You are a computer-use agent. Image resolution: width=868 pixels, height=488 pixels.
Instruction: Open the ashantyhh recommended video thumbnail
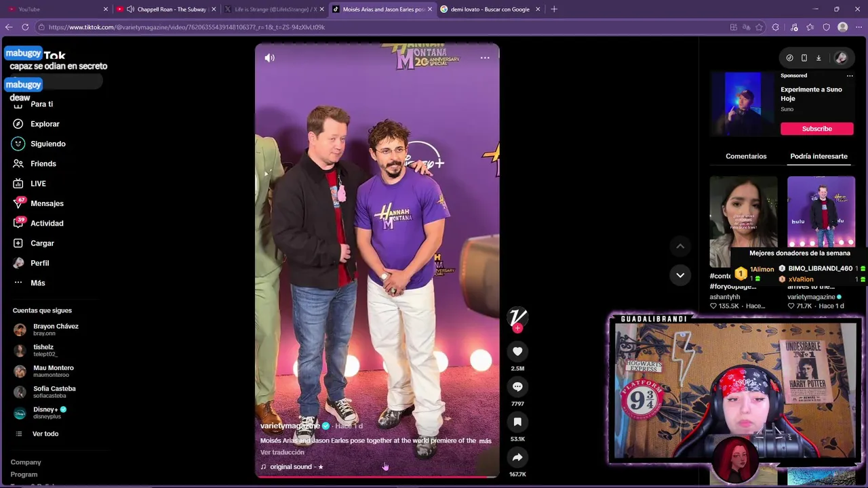[x=743, y=222]
